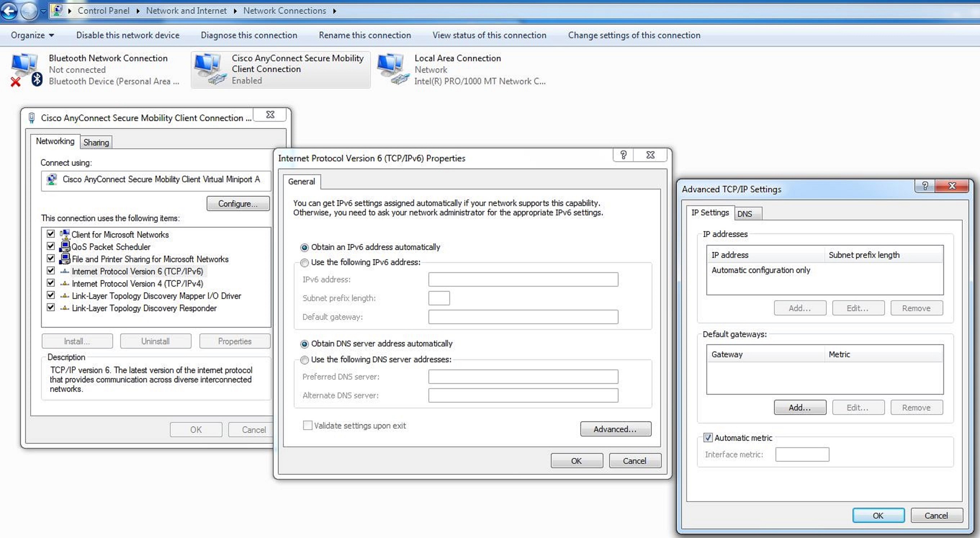980x538 pixels.
Task: Click the IPv6 address input field
Action: (x=523, y=279)
